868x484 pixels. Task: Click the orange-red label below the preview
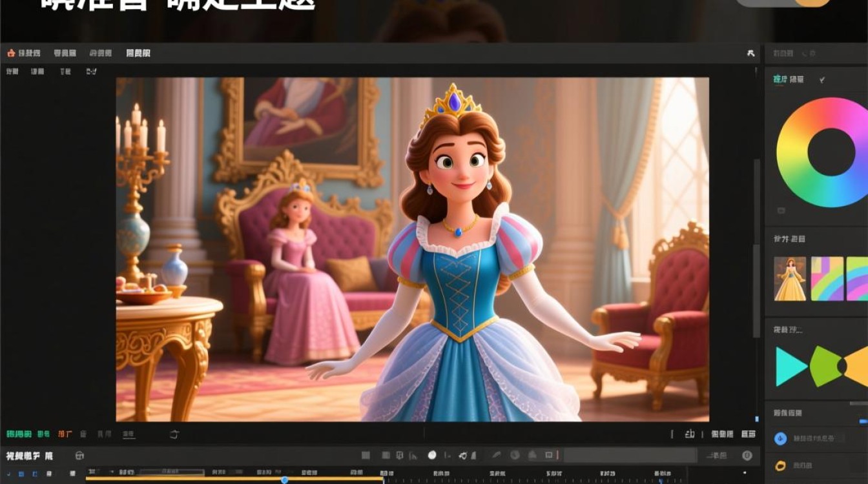point(65,434)
